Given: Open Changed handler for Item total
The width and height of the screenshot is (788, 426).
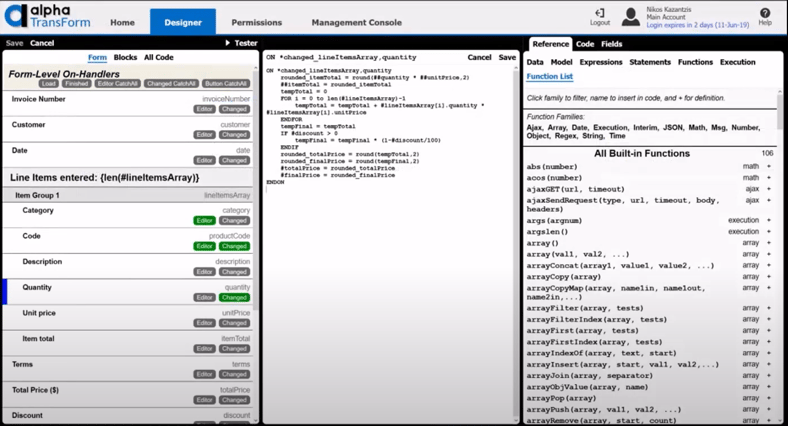Looking at the screenshot, I should pyautogui.click(x=234, y=349).
